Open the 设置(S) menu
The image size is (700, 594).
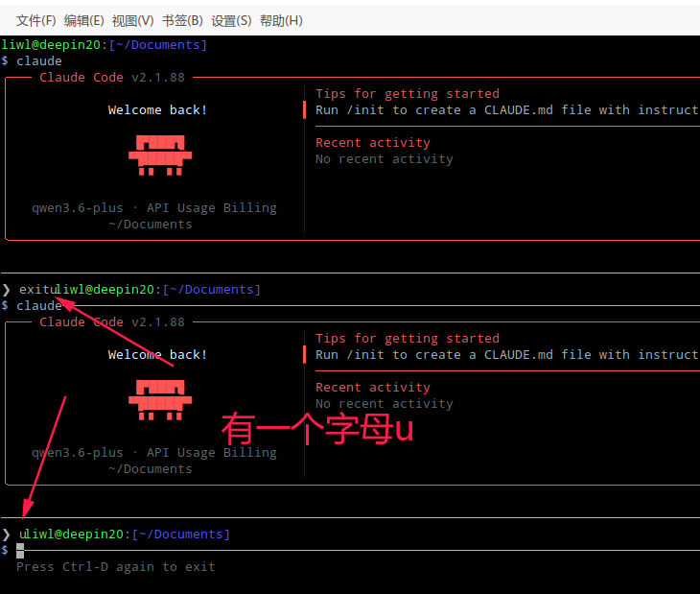[x=231, y=20]
